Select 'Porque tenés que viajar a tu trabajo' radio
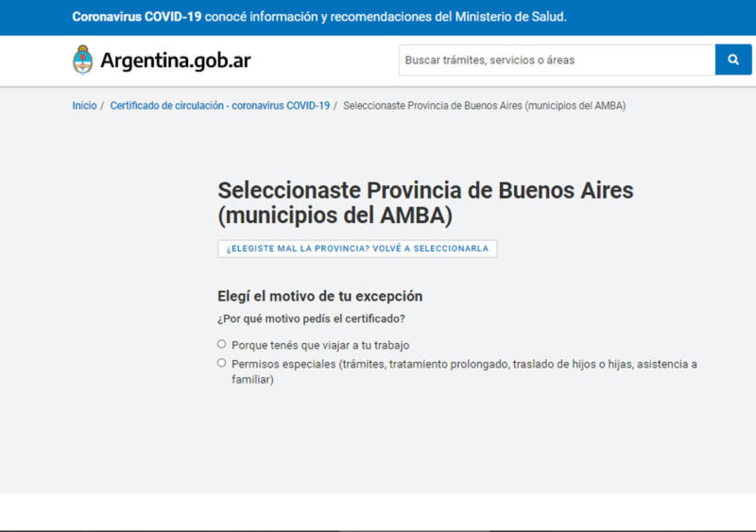This screenshot has width=756, height=532. pos(222,344)
